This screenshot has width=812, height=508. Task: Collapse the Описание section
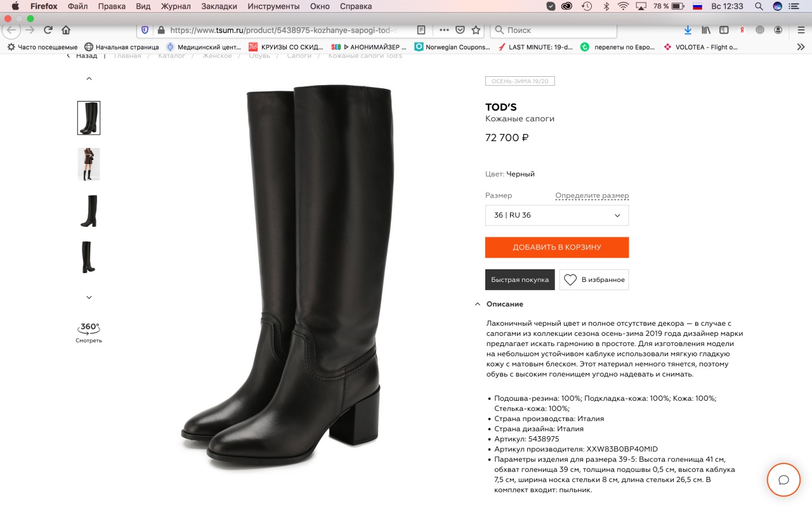point(499,304)
